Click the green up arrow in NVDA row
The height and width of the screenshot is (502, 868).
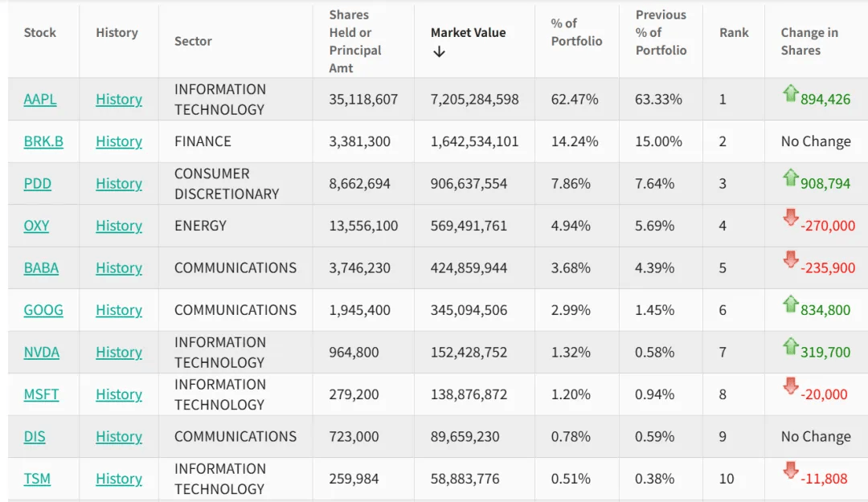790,346
